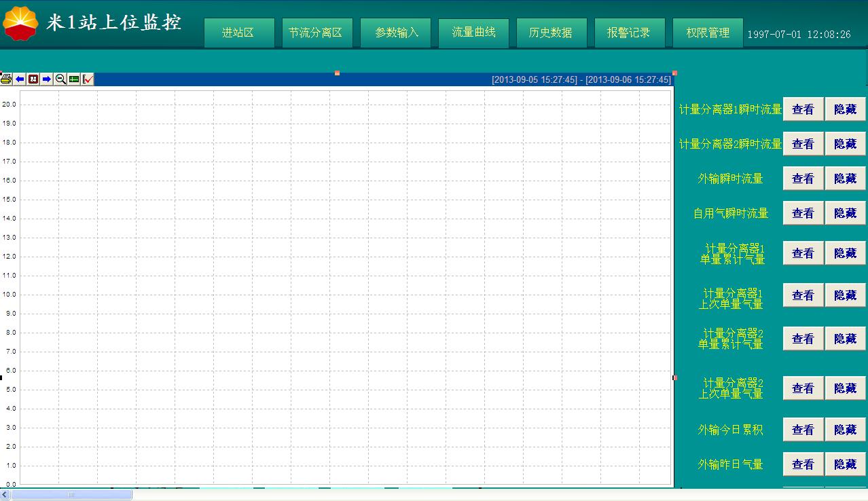This screenshot has height=501, width=868.
Task: Hide the 外输昨日气量 curve
Action: pyautogui.click(x=846, y=464)
